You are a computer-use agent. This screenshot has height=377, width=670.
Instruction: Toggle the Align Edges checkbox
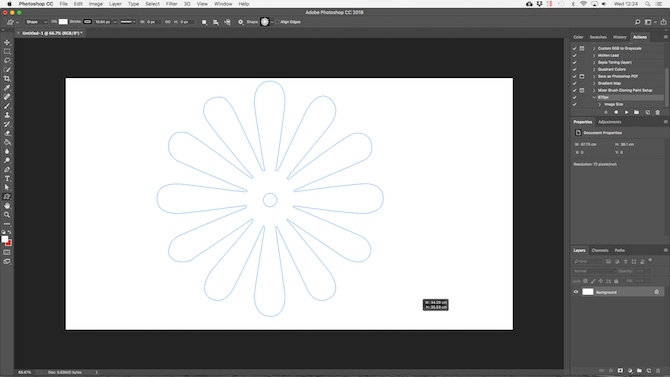point(277,22)
